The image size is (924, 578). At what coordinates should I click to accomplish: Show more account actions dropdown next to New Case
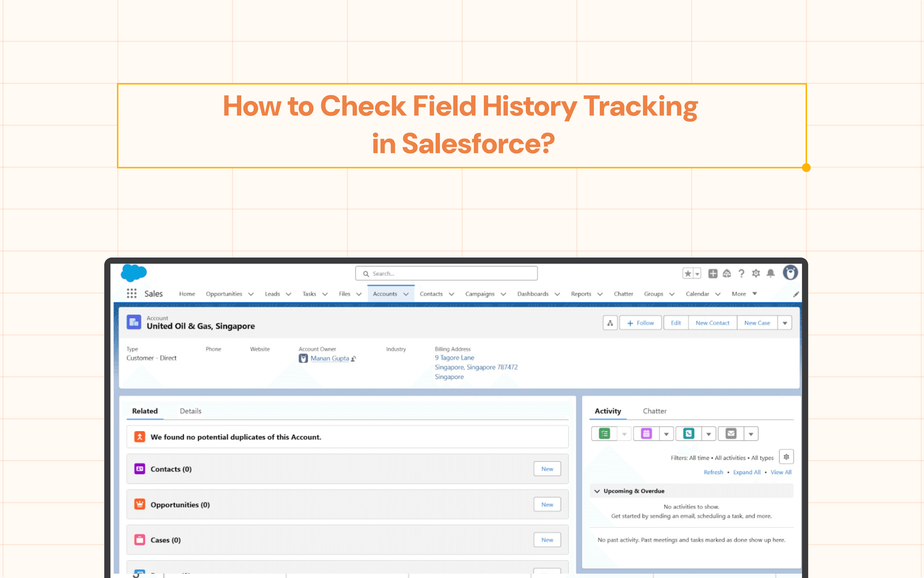coord(785,323)
